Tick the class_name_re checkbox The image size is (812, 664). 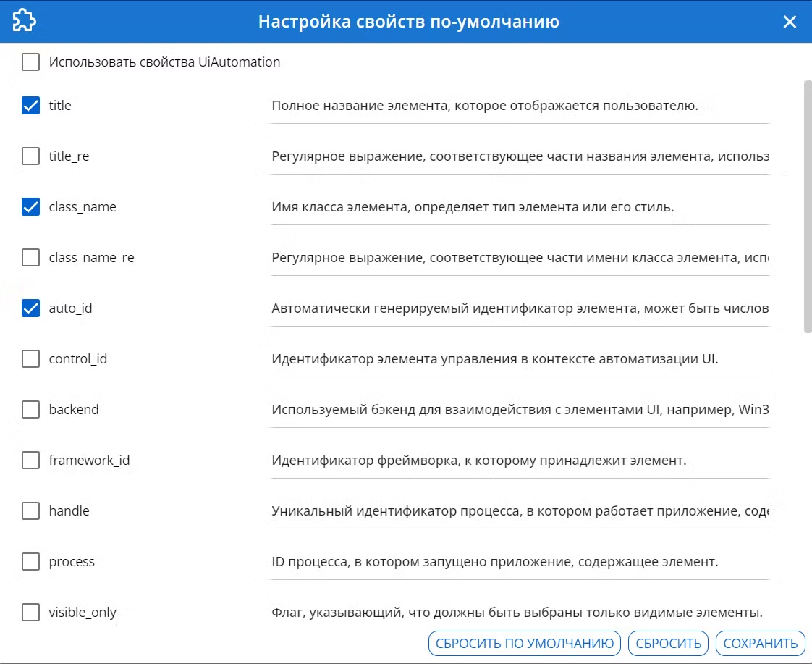click(30, 257)
